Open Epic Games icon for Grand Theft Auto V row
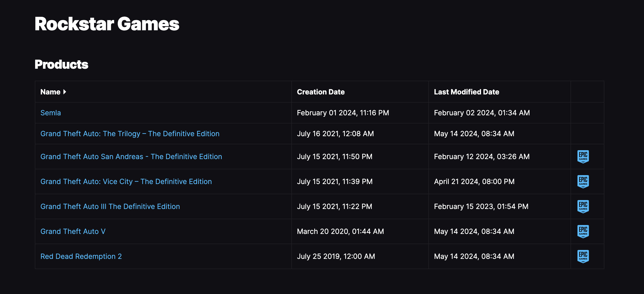Viewport: 644px width, 294px height. pyautogui.click(x=583, y=231)
